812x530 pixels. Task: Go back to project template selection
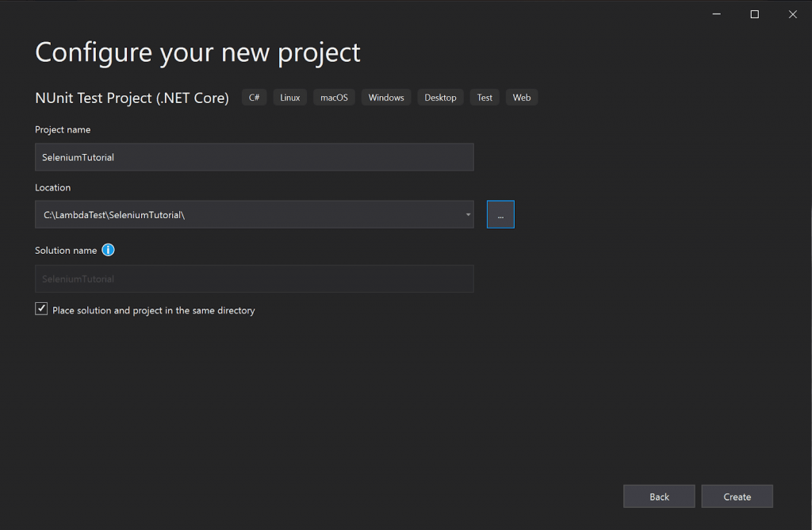click(658, 496)
